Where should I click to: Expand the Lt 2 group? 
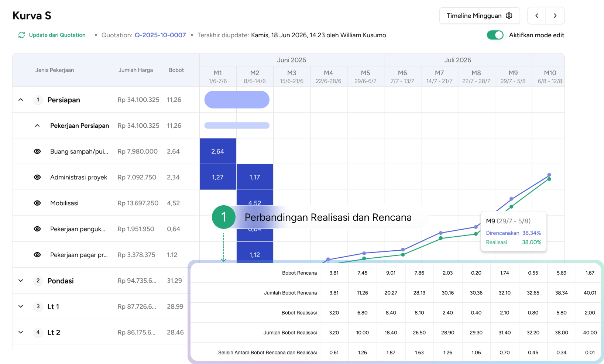click(21, 332)
